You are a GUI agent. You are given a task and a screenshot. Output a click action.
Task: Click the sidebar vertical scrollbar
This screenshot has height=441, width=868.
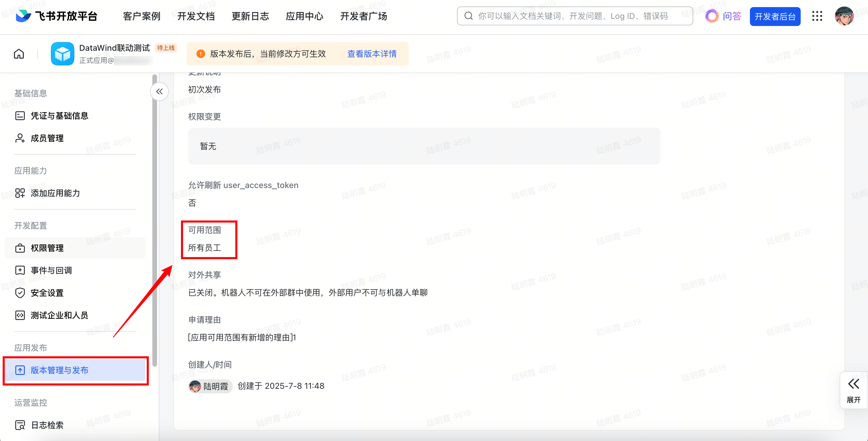click(155, 219)
